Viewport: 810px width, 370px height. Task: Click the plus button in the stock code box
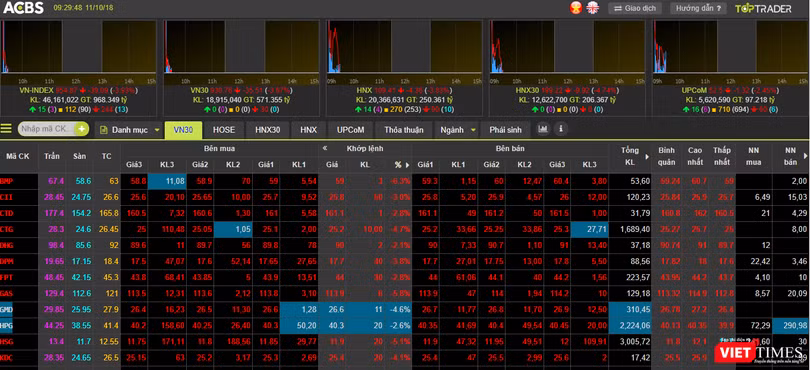point(82,129)
